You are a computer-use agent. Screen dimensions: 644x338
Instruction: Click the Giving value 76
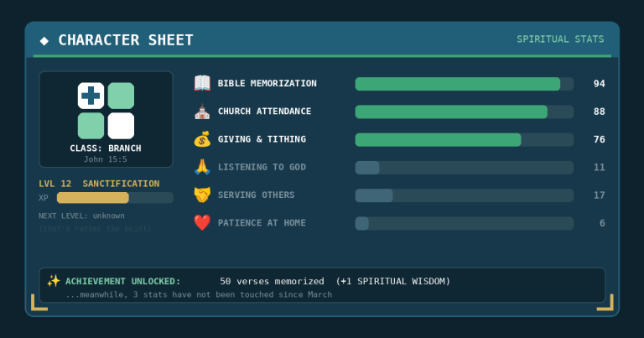coord(600,139)
